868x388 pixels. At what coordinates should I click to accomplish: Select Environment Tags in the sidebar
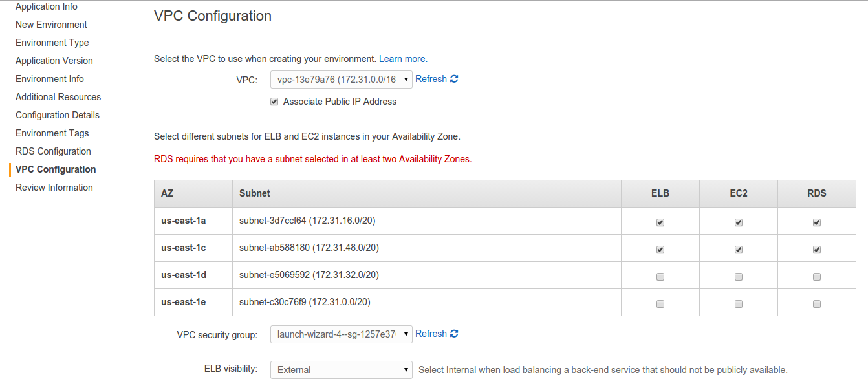click(x=52, y=133)
